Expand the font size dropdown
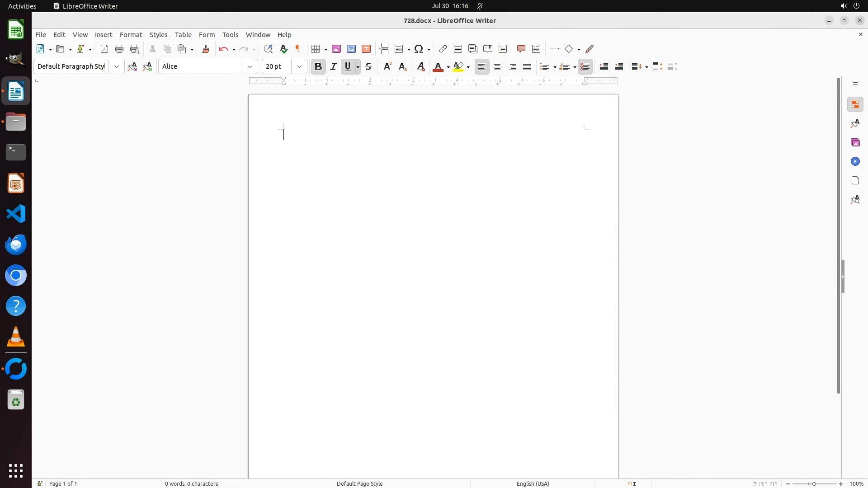 [x=299, y=67]
